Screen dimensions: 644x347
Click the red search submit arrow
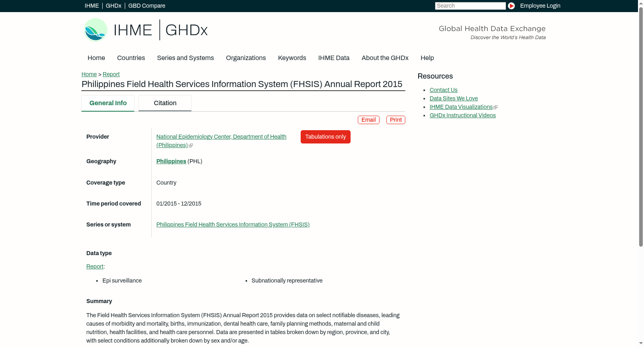(511, 6)
